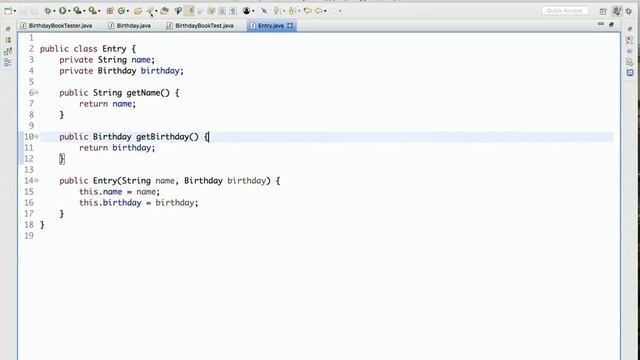Click the Previous Annotation arrow icon
The width and height of the screenshot is (640, 360).
[292, 11]
